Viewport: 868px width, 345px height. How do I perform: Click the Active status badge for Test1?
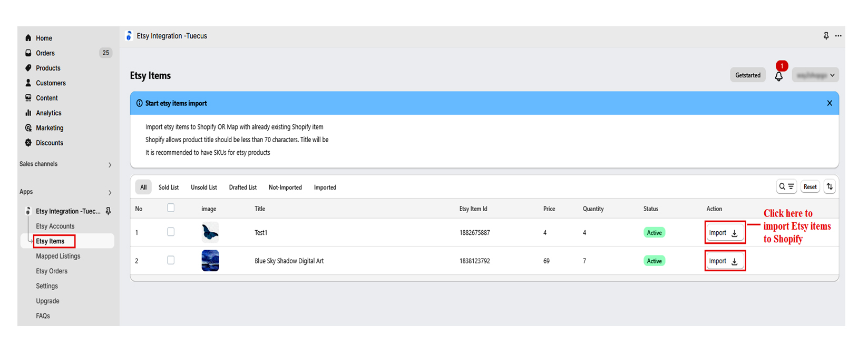pyautogui.click(x=655, y=233)
